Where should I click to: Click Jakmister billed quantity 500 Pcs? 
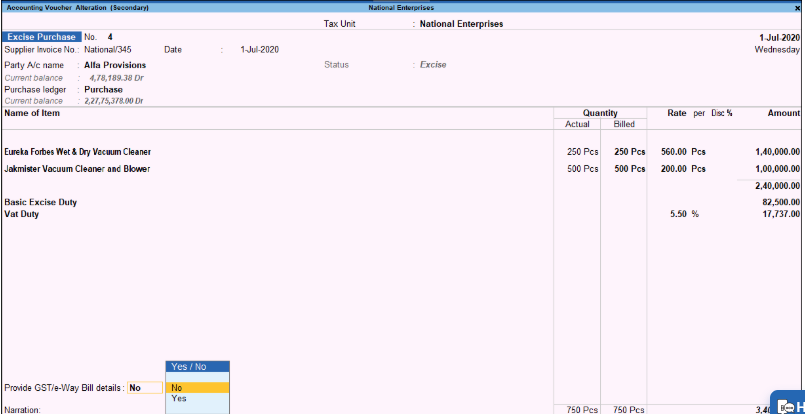click(x=630, y=168)
